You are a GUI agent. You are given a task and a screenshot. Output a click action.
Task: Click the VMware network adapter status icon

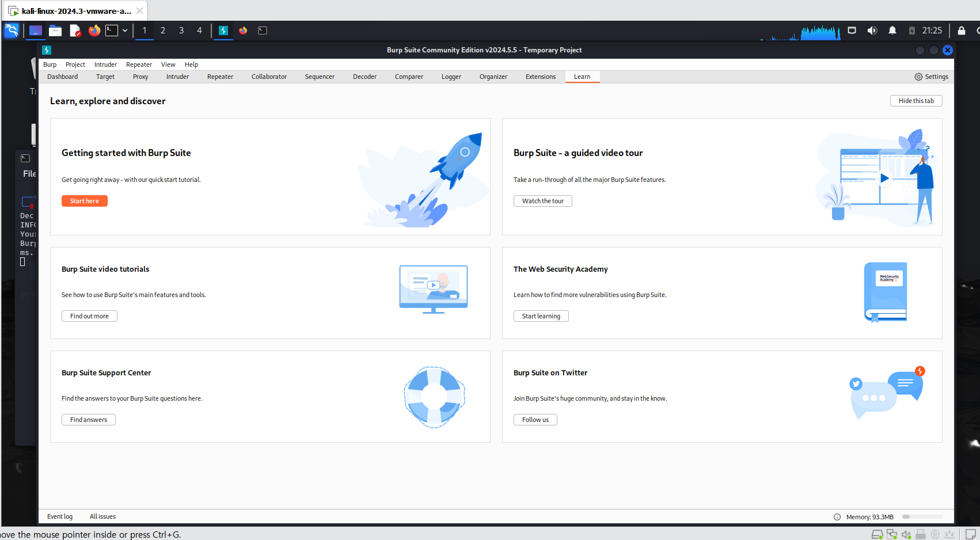coord(891,534)
